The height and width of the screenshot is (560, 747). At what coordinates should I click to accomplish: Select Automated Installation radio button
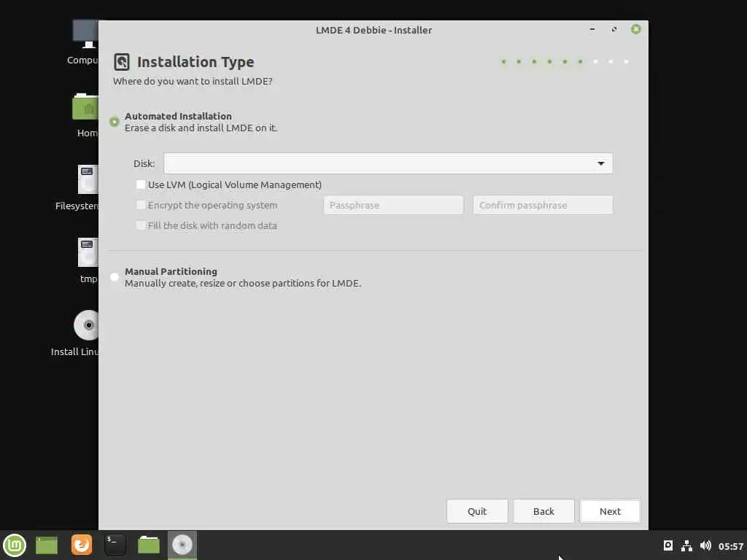pyautogui.click(x=115, y=122)
